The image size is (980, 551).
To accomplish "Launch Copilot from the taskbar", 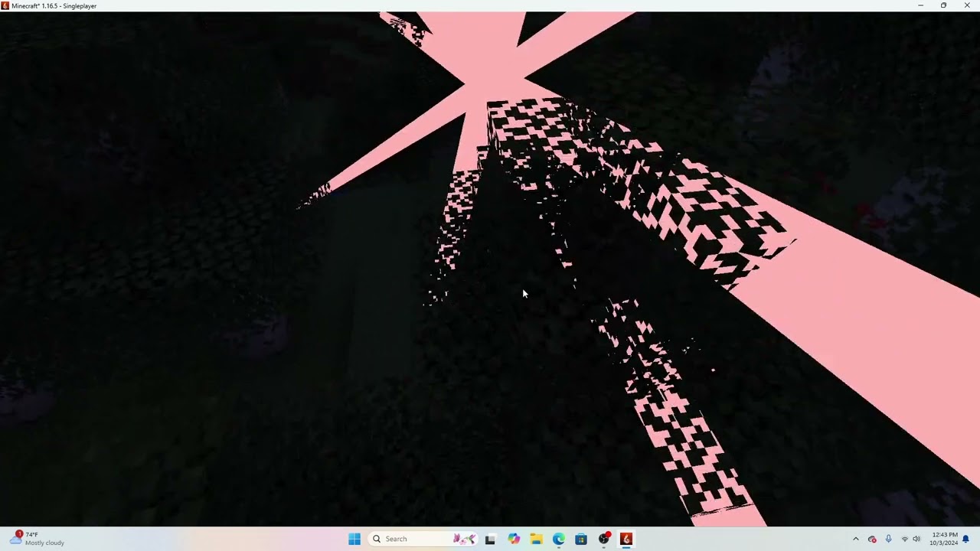I will pos(513,539).
